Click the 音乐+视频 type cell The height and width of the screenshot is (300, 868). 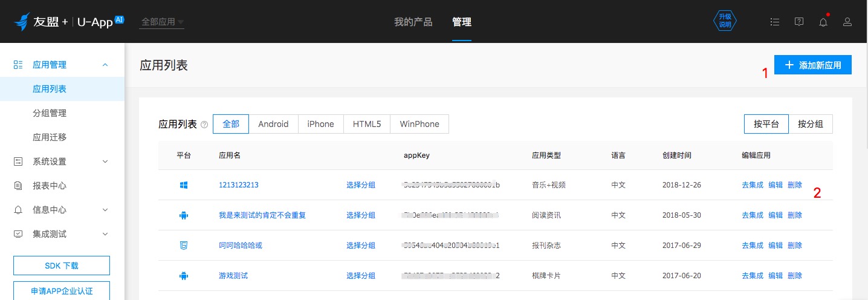pyautogui.click(x=549, y=185)
